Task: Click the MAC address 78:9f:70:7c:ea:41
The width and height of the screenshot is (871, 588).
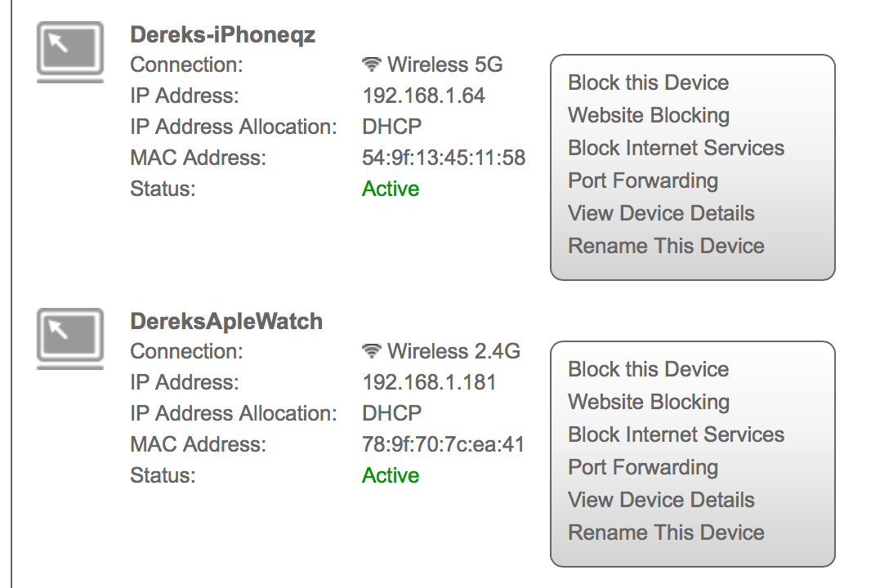Action: 443,444
